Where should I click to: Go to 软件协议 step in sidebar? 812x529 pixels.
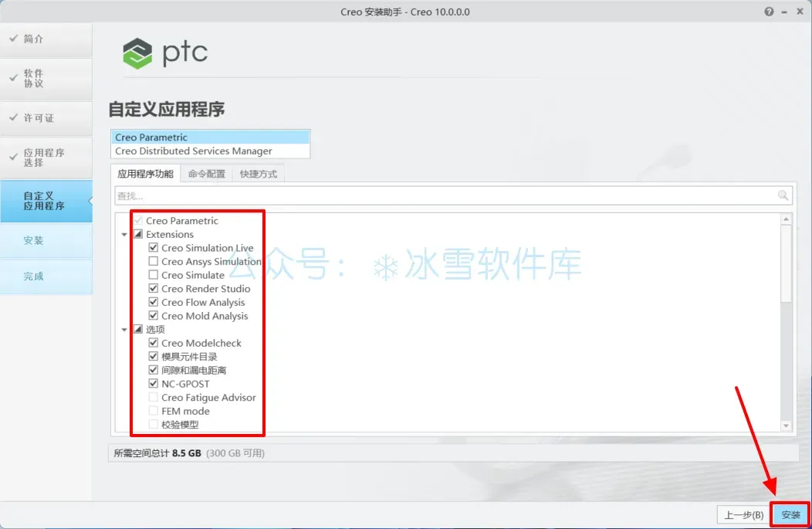tap(46, 78)
